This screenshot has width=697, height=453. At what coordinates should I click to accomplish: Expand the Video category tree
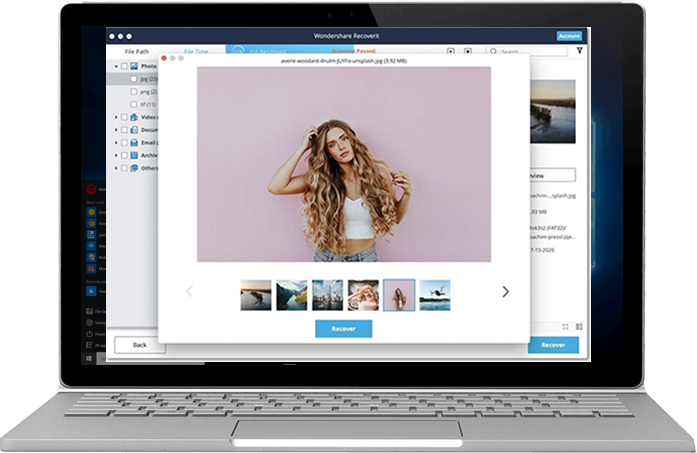coord(116,117)
